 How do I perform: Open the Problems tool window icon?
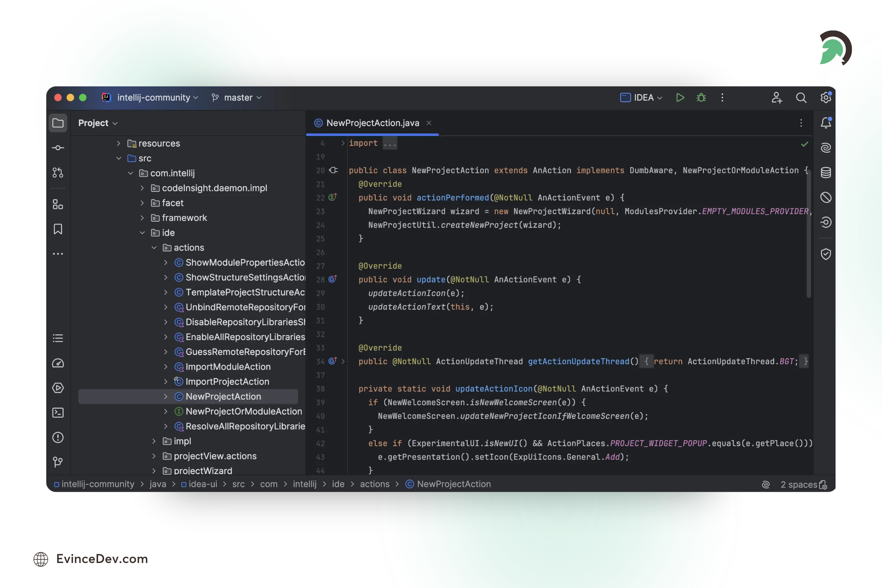(x=58, y=438)
